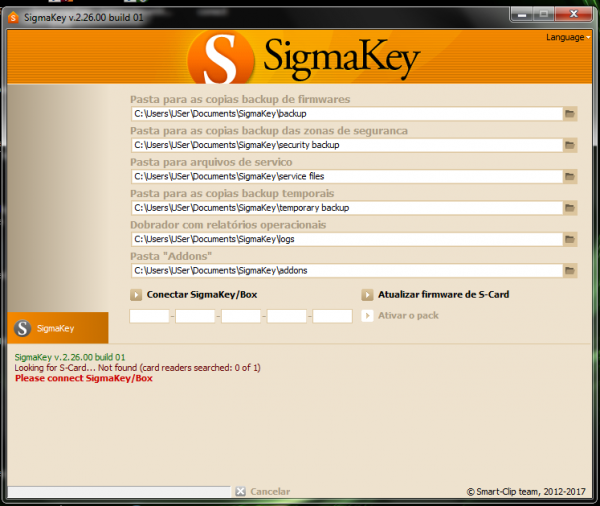
Task: Click the Cancelar button
Action: (x=262, y=491)
